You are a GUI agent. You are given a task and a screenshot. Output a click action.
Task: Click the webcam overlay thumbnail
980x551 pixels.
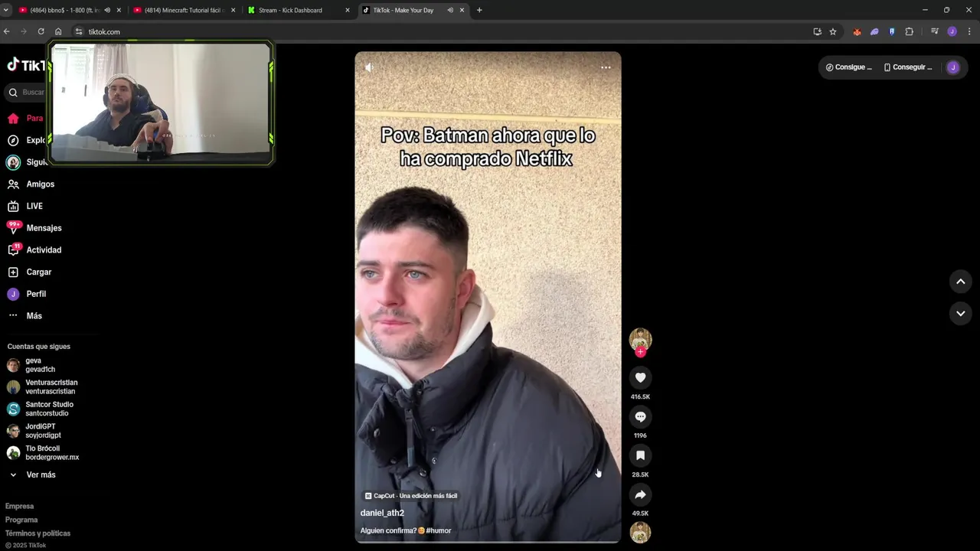point(161,103)
